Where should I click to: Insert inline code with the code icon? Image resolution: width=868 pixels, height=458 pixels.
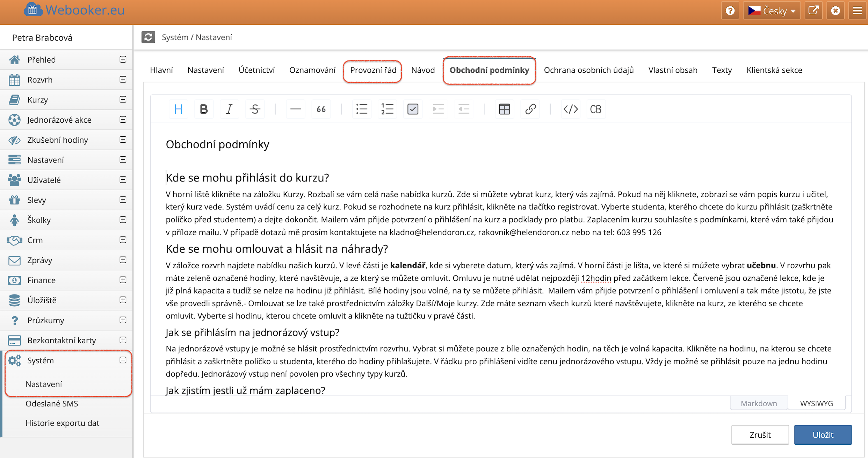tap(570, 109)
